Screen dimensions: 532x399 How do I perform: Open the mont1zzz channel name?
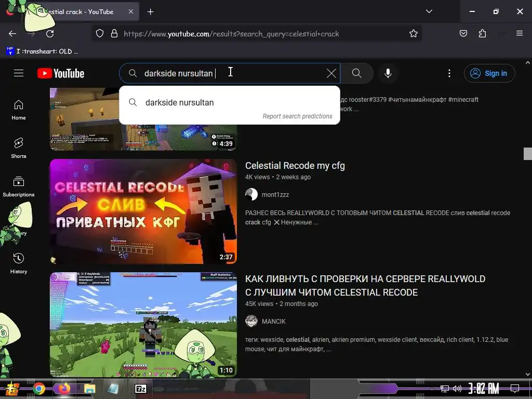(x=275, y=194)
